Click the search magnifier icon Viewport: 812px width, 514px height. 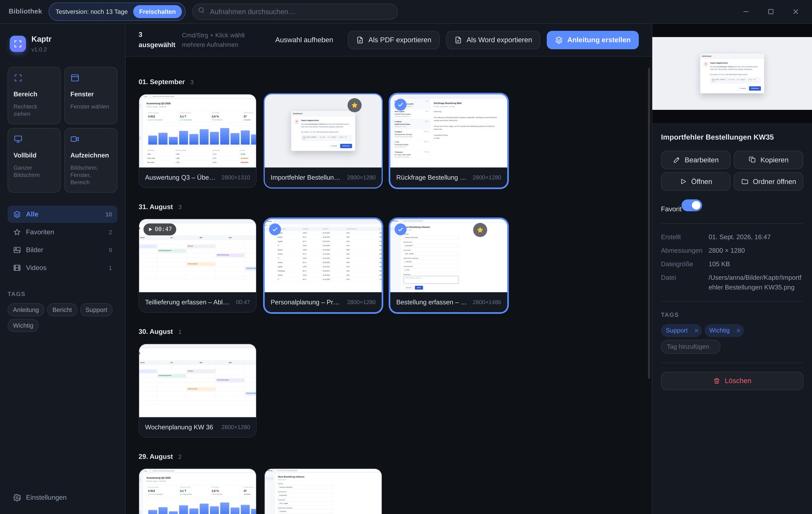tap(201, 11)
